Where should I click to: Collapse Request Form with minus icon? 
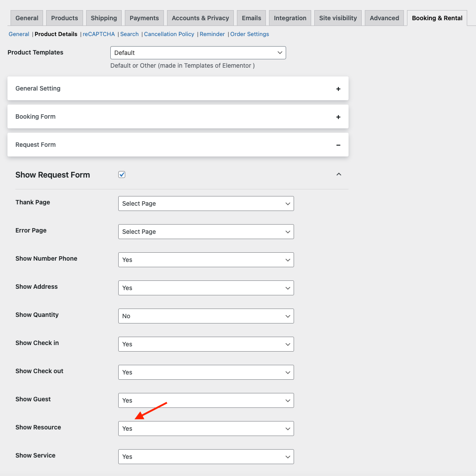pyautogui.click(x=338, y=145)
